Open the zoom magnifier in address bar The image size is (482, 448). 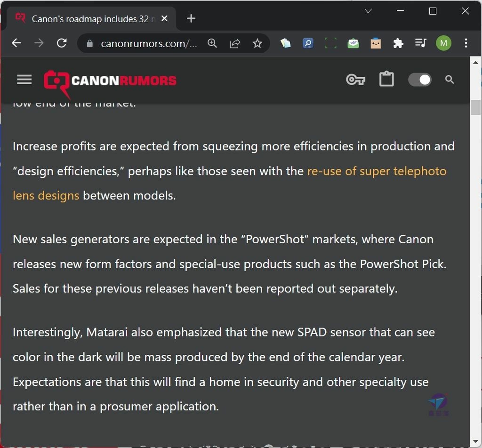(212, 43)
